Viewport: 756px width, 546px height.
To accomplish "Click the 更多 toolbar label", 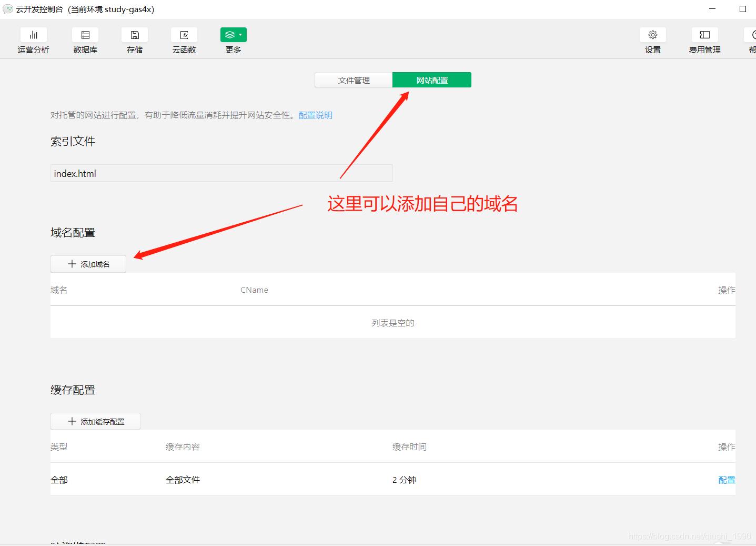I will tap(234, 49).
